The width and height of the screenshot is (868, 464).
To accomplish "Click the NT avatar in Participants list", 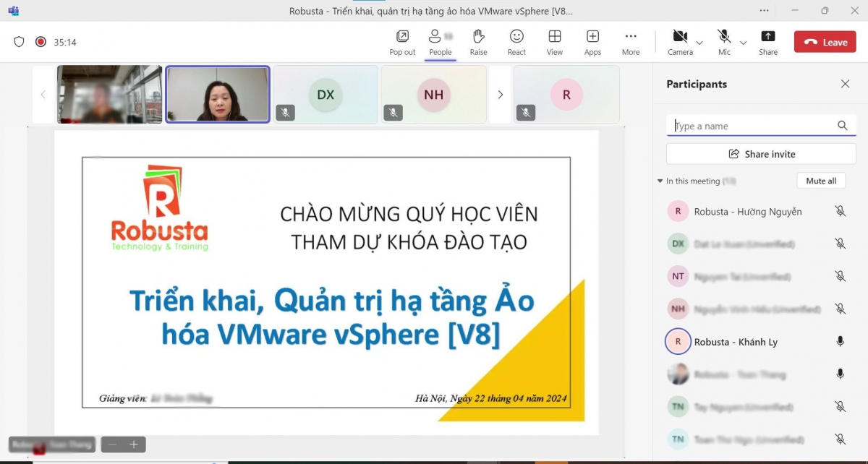I will tap(678, 277).
